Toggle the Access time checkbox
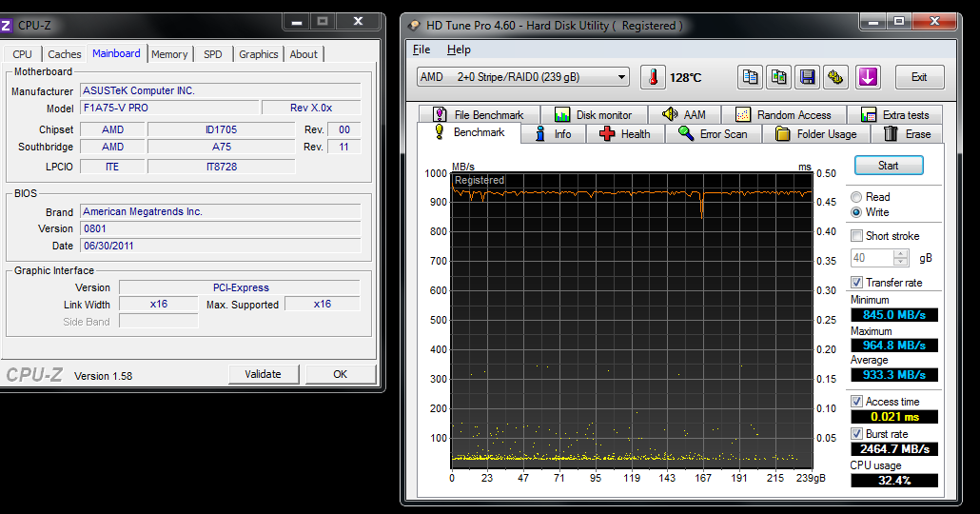The image size is (980, 514). [x=857, y=402]
